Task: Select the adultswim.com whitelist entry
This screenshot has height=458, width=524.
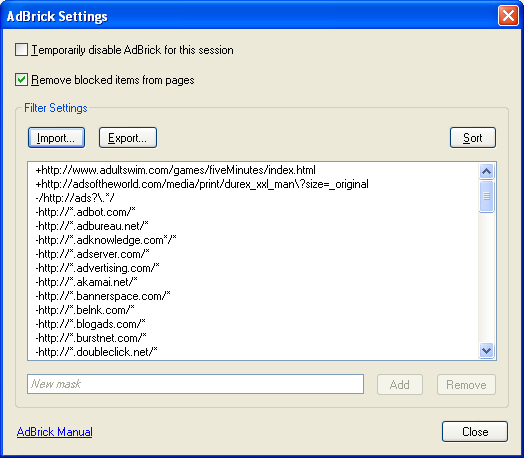Action: [x=175, y=170]
